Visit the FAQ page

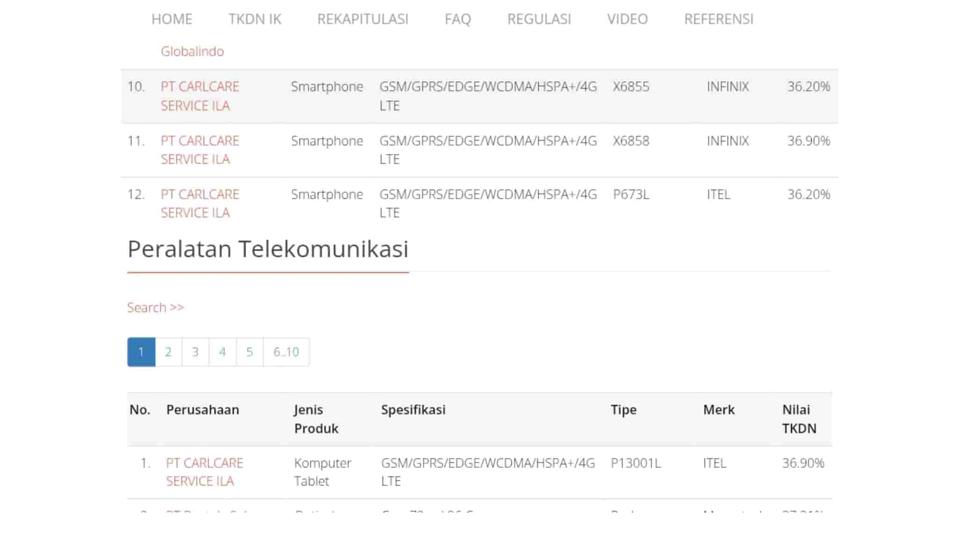pyautogui.click(x=458, y=19)
